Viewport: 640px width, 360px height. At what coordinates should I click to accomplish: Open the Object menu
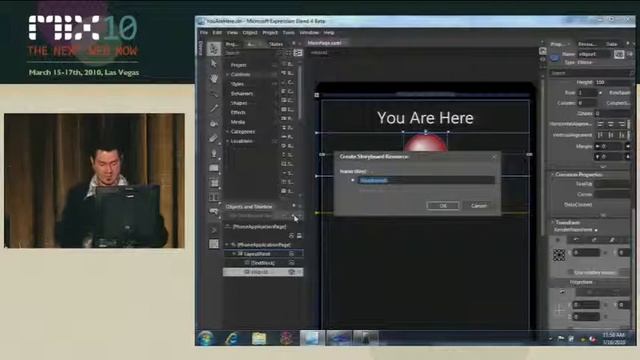250,33
